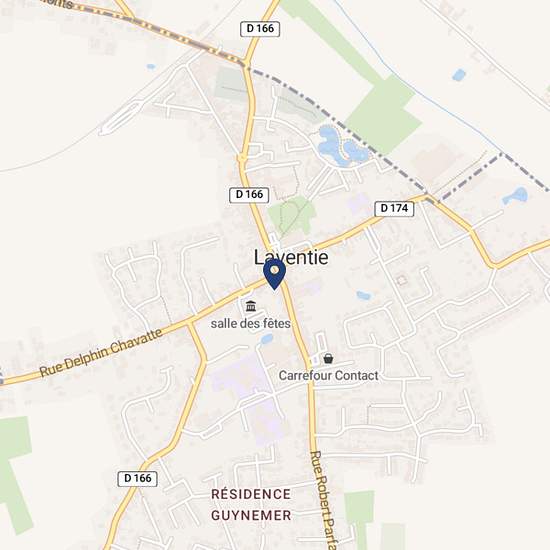
Task: Click the Laventie town name label
Action: point(291,257)
